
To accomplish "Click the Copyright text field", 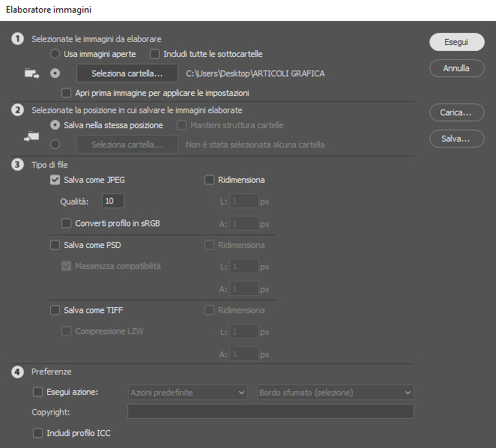I will pos(270,411).
